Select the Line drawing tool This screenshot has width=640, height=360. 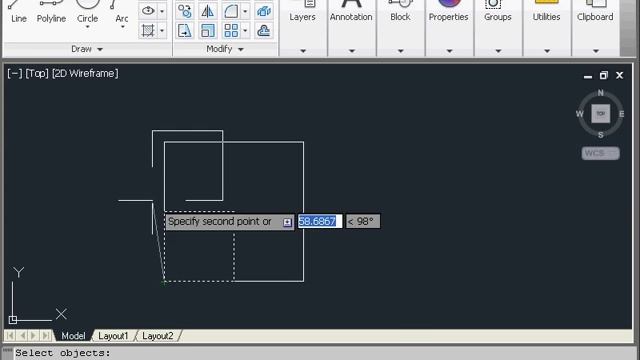(x=18, y=12)
